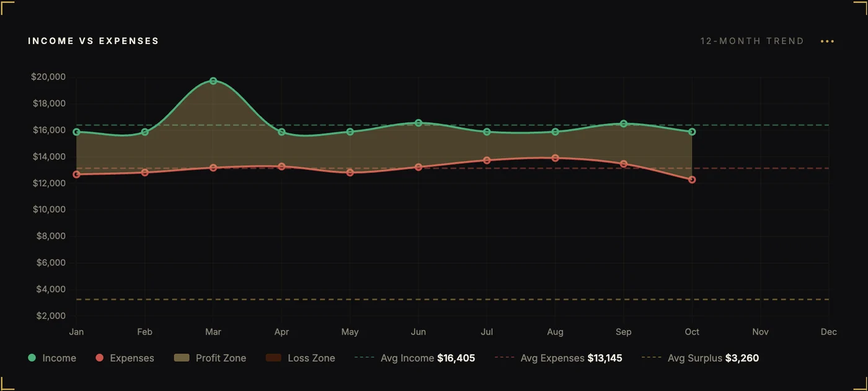Click the Oct x-axis label
Viewport: 868px width, 391px height.
click(x=692, y=332)
